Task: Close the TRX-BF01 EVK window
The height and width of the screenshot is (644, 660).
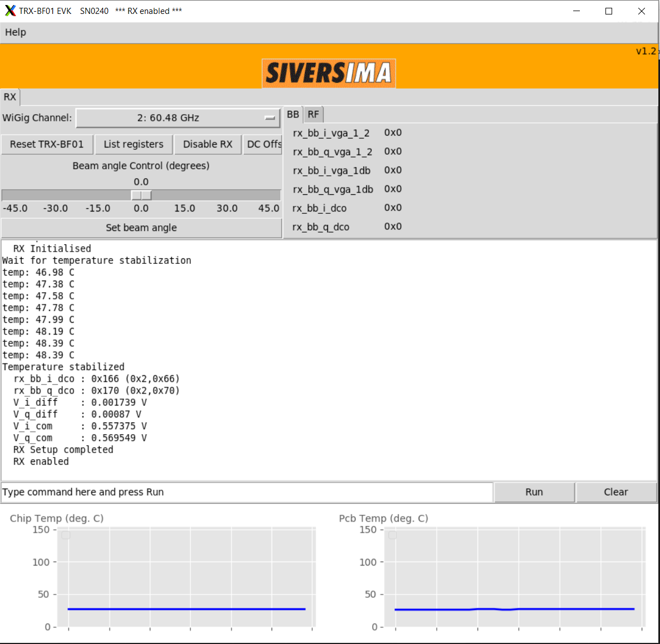Action: (x=641, y=11)
